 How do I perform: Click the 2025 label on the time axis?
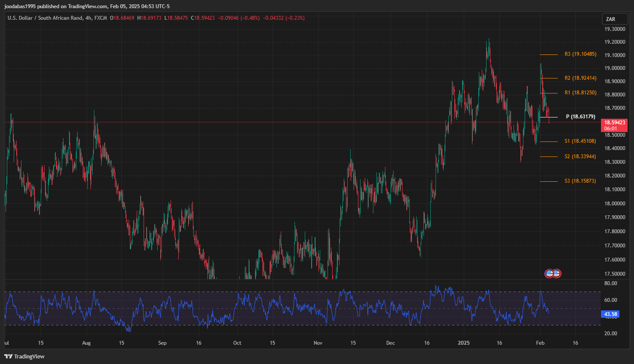[463, 343]
